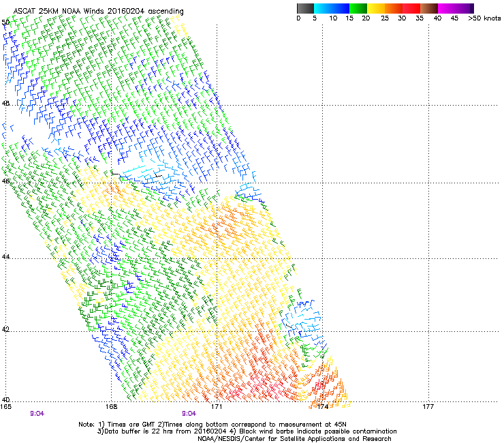Click the latitude label 44
This screenshot has width=504, height=443.
pos(5,257)
